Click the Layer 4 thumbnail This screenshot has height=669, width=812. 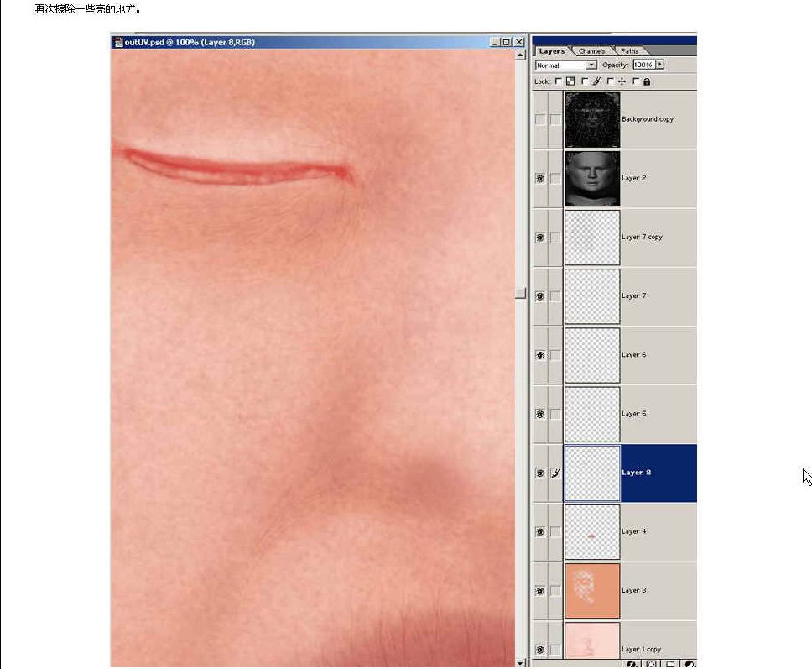point(592,532)
